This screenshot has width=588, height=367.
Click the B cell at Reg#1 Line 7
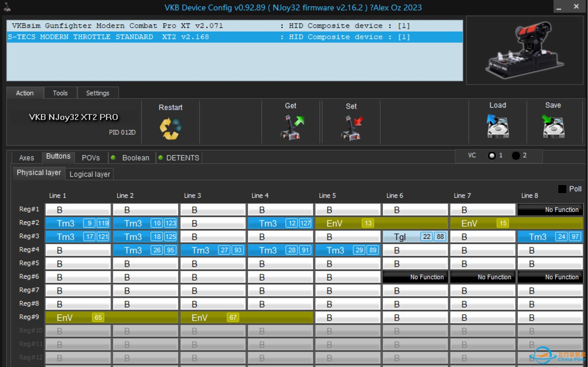pyautogui.click(x=483, y=210)
